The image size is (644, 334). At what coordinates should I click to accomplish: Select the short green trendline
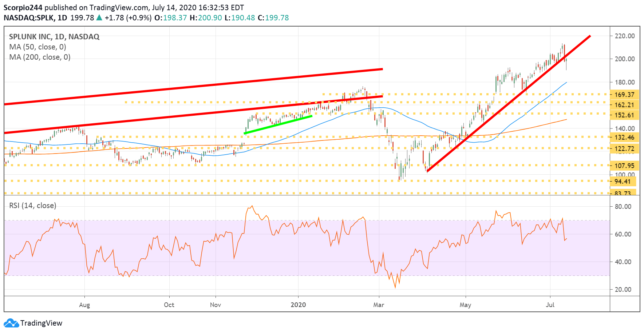tap(278, 125)
